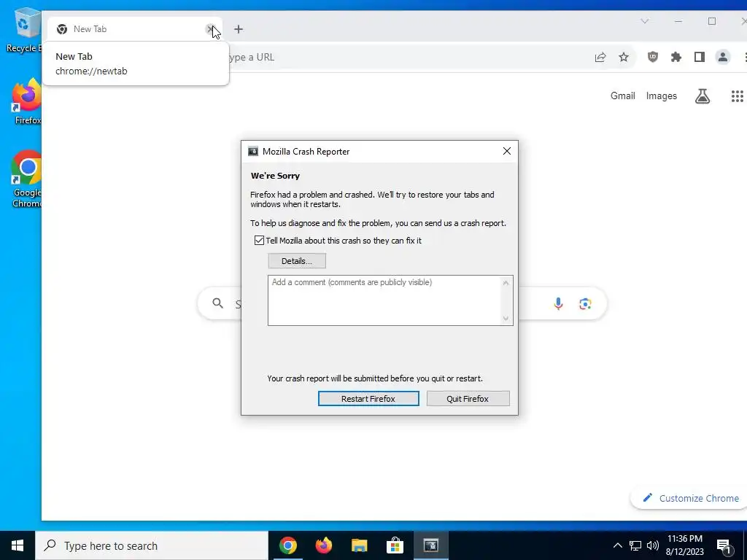Viewport: 747px width, 560px height.
Task: Open the Gmail link
Action: click(x=623, y=96)
